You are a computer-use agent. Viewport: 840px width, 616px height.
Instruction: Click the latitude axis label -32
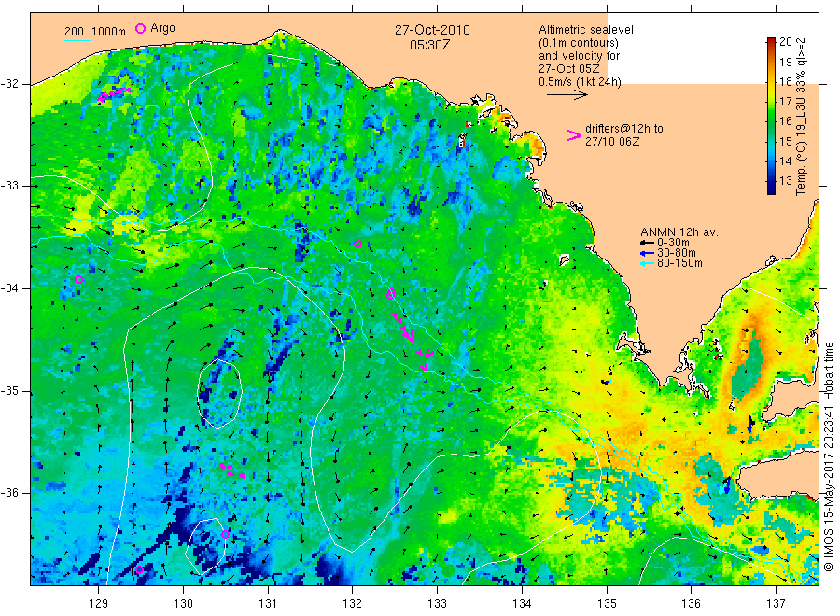pos(10,84)
